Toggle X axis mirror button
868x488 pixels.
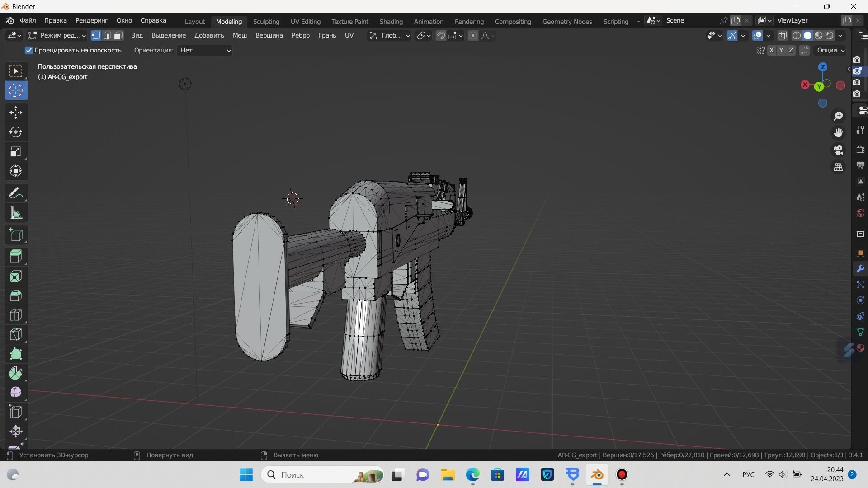click(x=771, y=50)
